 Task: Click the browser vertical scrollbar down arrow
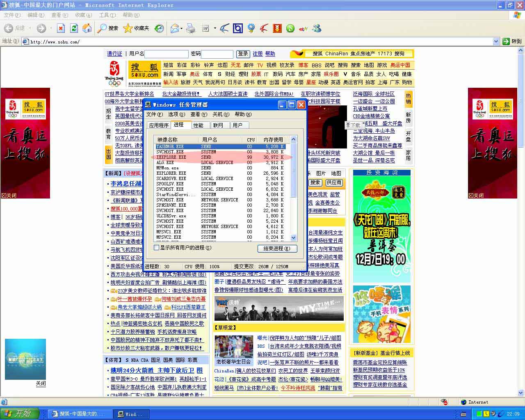[x=521, y=392]
